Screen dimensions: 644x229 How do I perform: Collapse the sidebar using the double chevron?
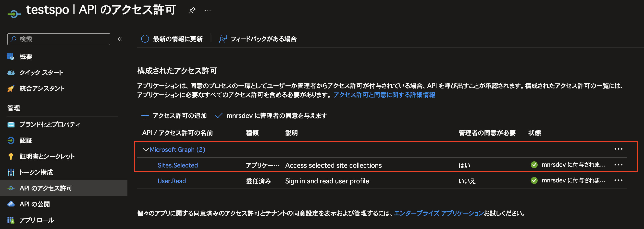click(x=120, y=39)
